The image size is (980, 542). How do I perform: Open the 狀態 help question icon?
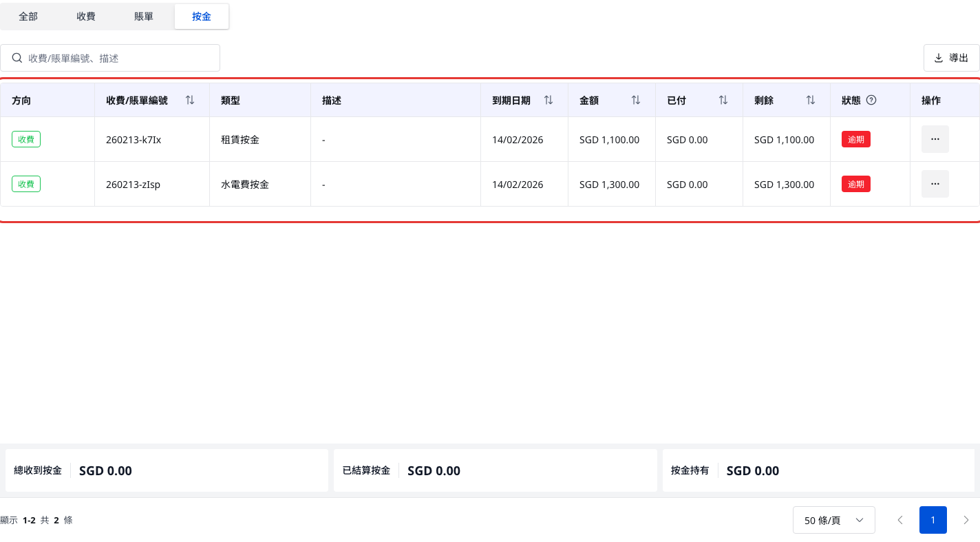tap(871, 100)
